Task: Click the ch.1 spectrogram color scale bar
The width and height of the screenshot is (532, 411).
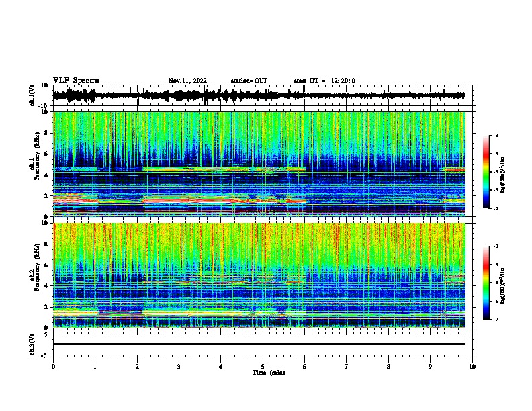Action: [x=486, y=172]
